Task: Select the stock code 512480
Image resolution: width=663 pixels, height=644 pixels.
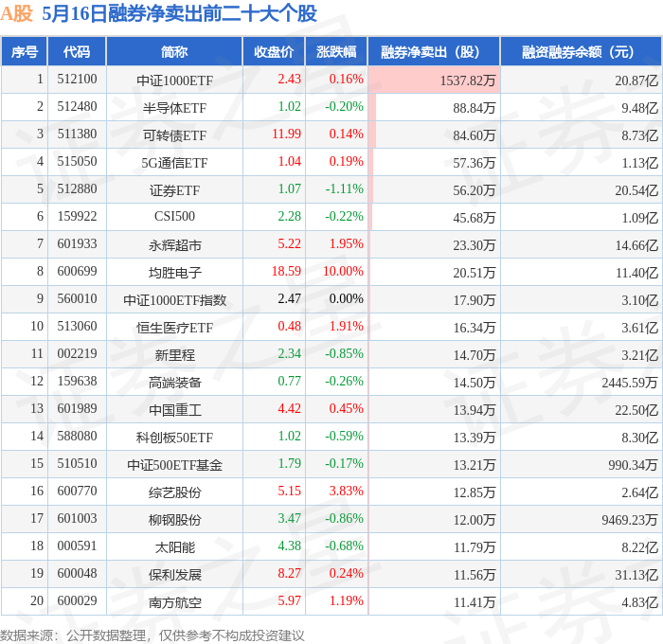Action: coord(77,107)
